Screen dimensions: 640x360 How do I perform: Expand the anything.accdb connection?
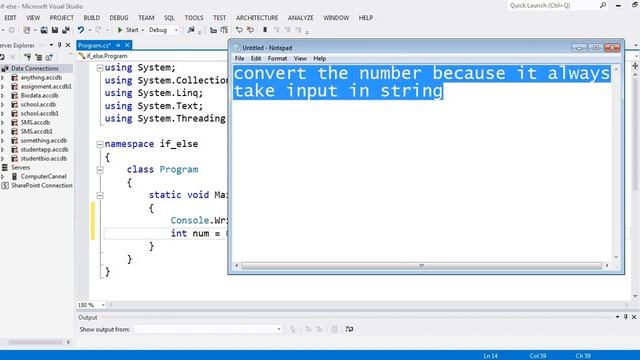pyautogui.click(x=3, y=77)
